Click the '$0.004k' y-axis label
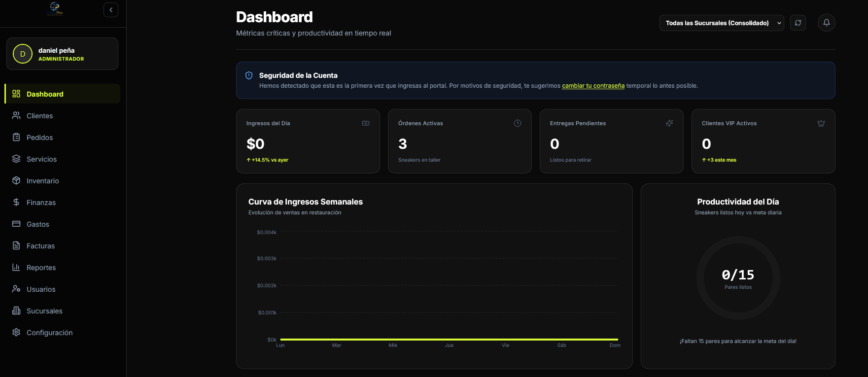 pos(267,232)
